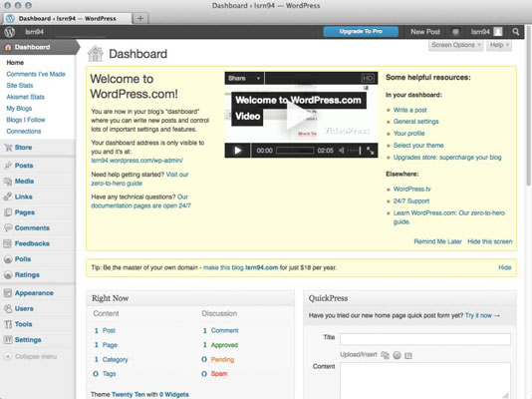Click the Links chain icon
This screenshot has width=532, height=399.
(8, 197)
